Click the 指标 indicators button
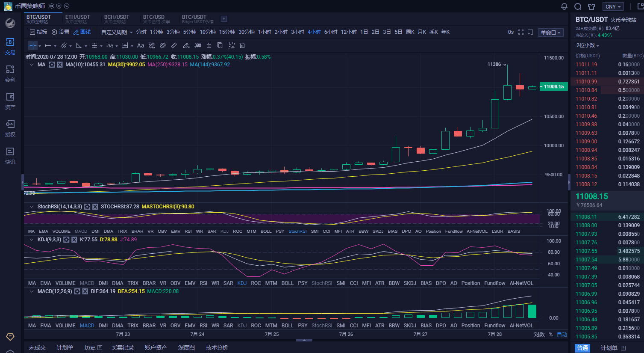This screenshot has width=644, height=353. click(x=38, y=32)
